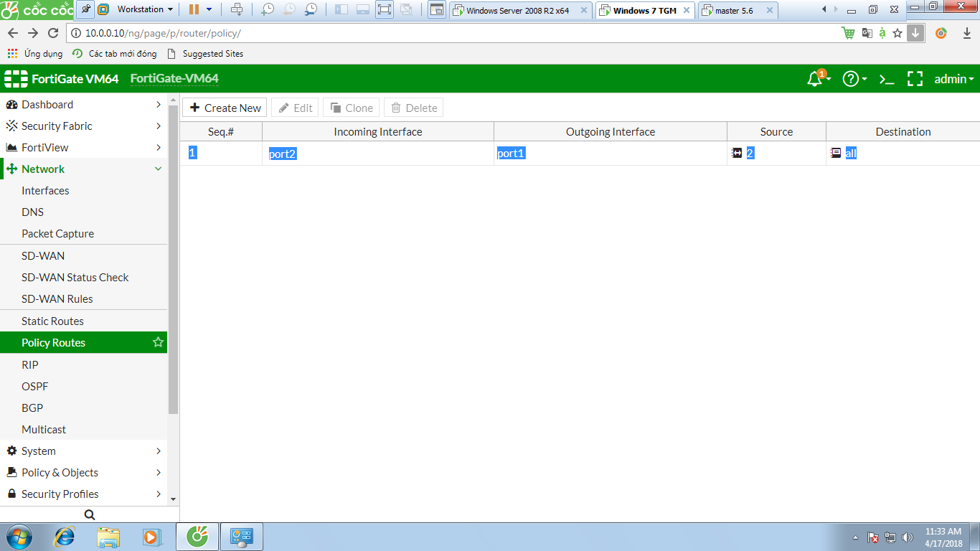Collapse the Network menu section
Viewport: 980px width, 551px height.
click(x=159, y=169)
